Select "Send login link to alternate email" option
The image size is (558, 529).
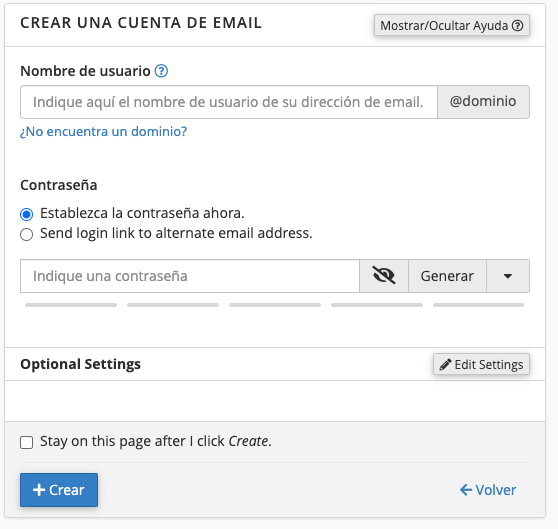point(27,234)
